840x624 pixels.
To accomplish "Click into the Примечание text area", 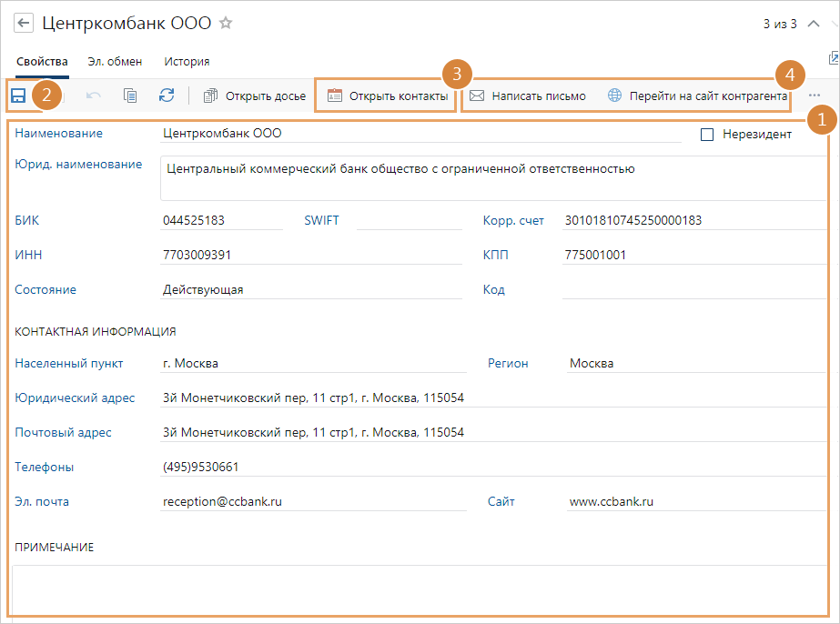I will pyautogui.click(x=419, y=589).
